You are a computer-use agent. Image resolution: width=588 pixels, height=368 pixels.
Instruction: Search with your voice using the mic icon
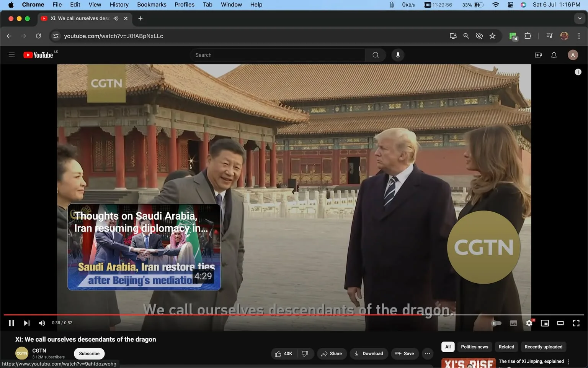[x=398, y=55]
